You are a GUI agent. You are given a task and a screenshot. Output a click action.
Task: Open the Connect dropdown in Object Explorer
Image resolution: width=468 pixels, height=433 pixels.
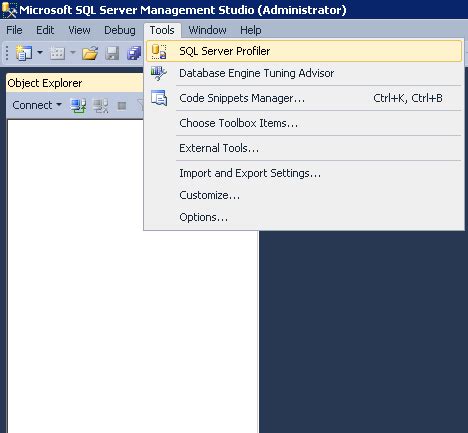click(x=37, y=105)
